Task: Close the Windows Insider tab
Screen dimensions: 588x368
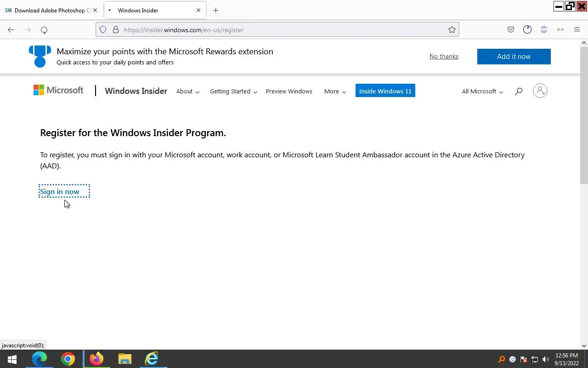Action: click(x=198, y=10)
